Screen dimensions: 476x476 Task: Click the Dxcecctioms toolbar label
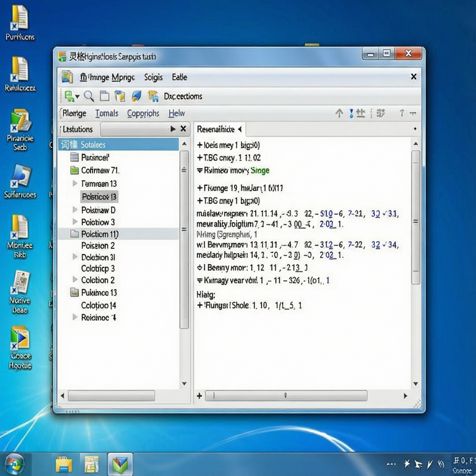(183, 96)
